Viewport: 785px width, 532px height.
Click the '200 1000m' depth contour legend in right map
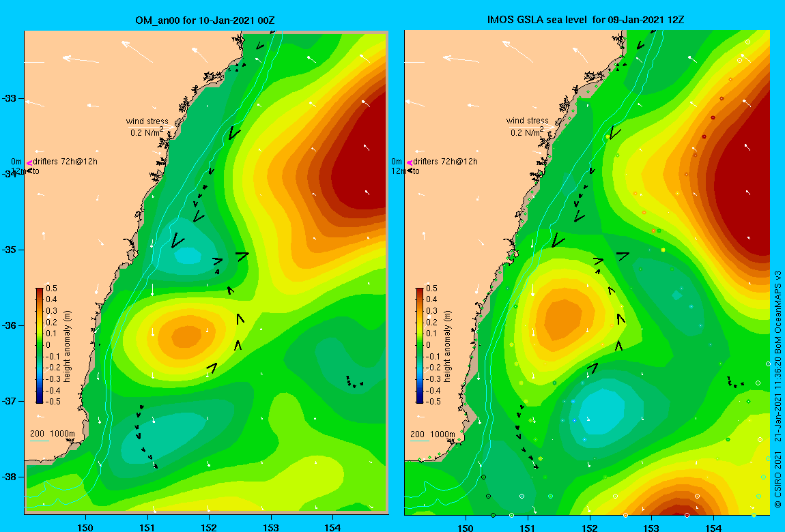click(x=433, y=434)
